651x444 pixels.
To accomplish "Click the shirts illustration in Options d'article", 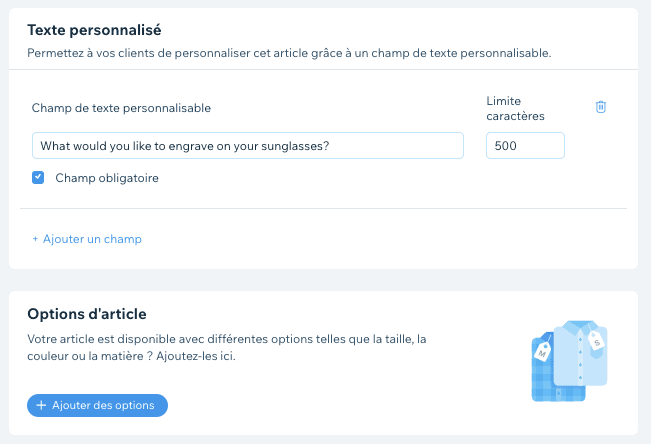I will click(567, 360).
